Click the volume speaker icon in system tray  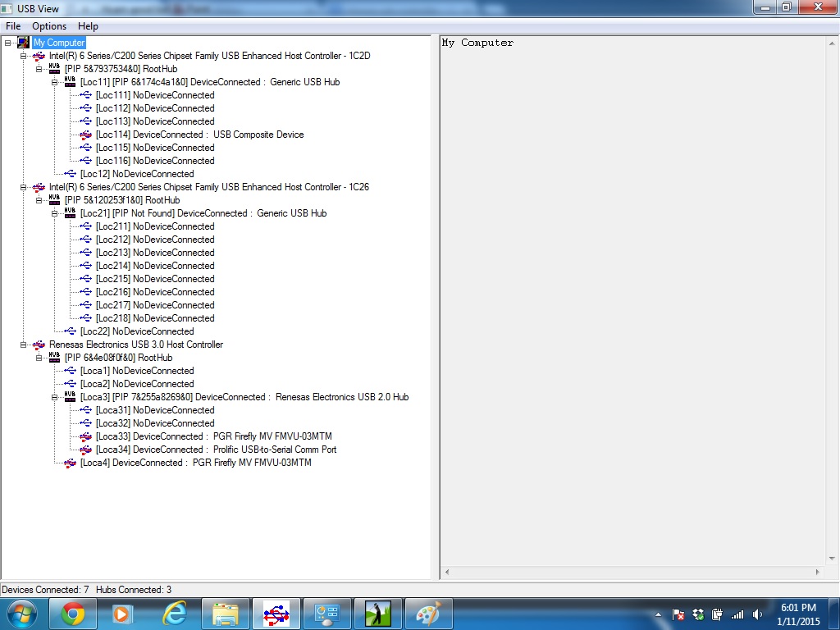tap(757, 614)
